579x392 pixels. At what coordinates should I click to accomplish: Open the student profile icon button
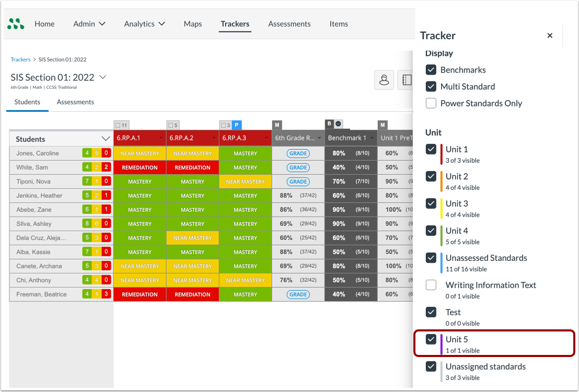[x=384, y=80]
